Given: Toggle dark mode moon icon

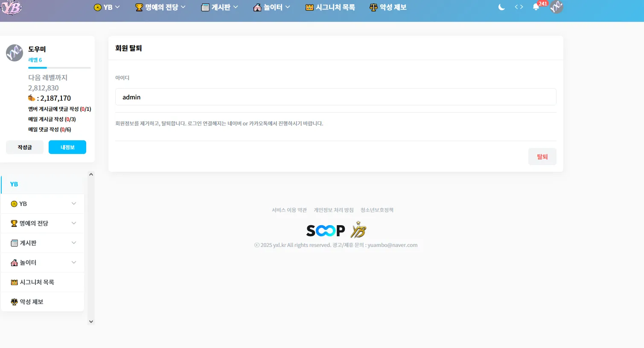Looking at the screenshot, I should [501, 7].
